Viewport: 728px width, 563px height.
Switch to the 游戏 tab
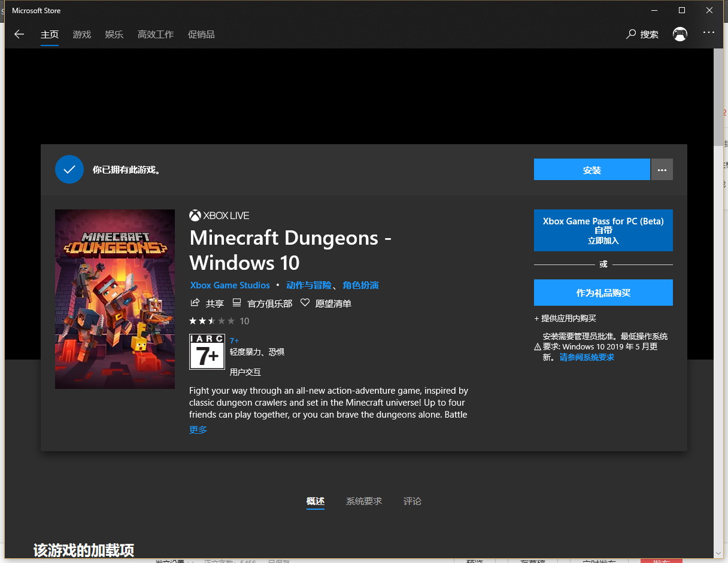point(82,34)
